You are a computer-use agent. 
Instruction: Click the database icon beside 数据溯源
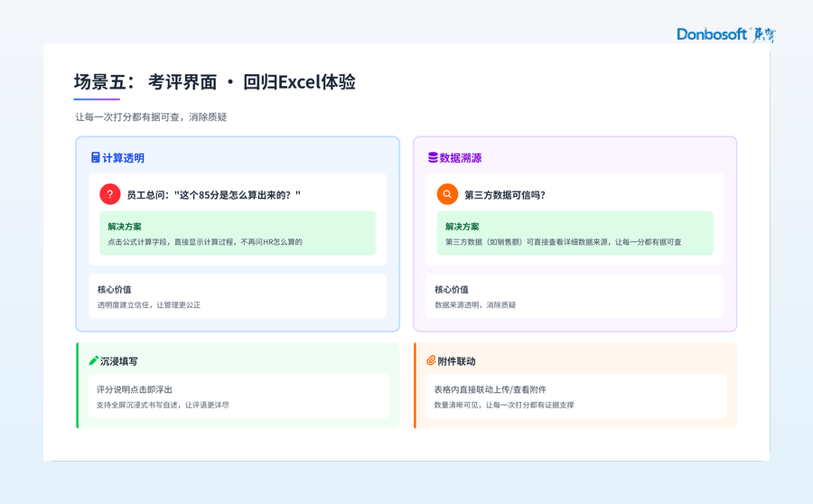(x=433, y=158)
